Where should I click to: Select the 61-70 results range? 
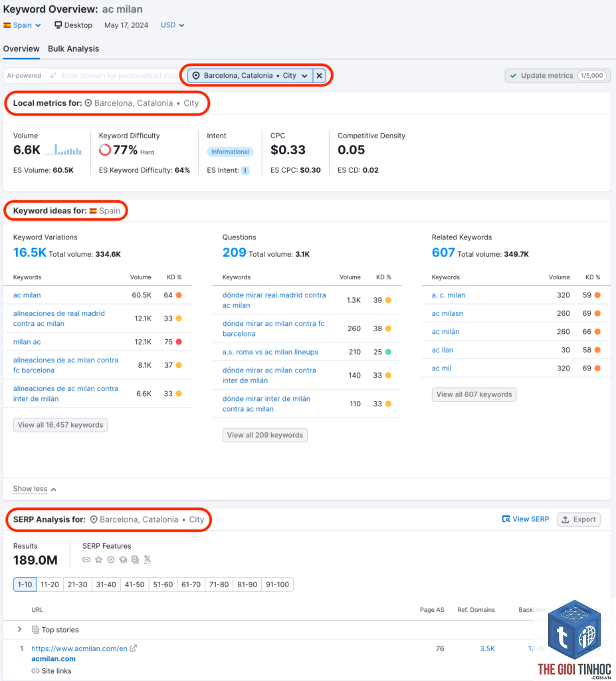191,585
